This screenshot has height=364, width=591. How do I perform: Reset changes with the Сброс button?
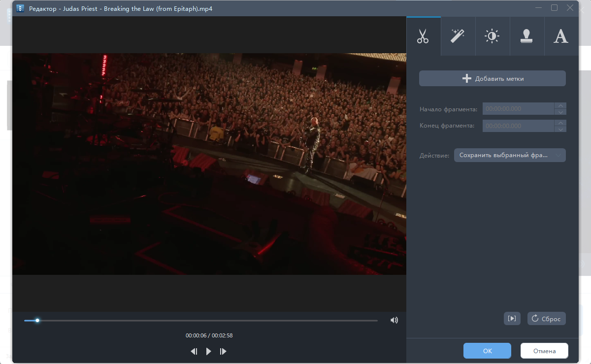(547, 319)
